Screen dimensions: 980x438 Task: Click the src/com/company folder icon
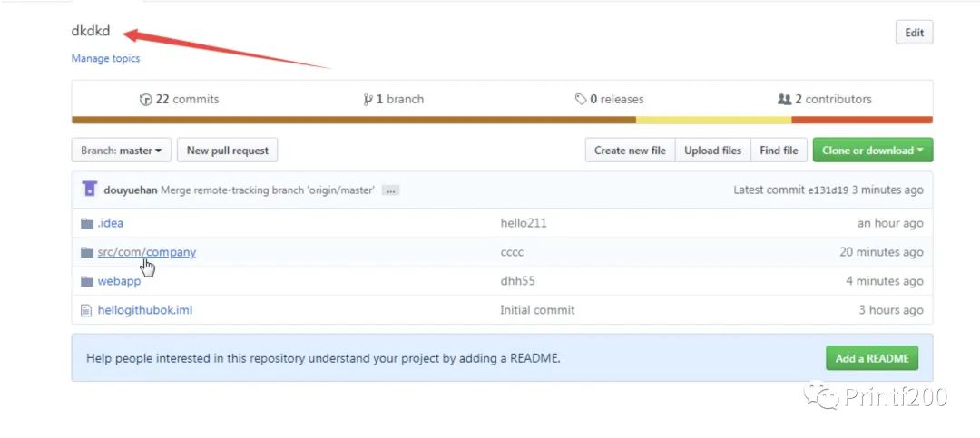[x=87, y=252]
